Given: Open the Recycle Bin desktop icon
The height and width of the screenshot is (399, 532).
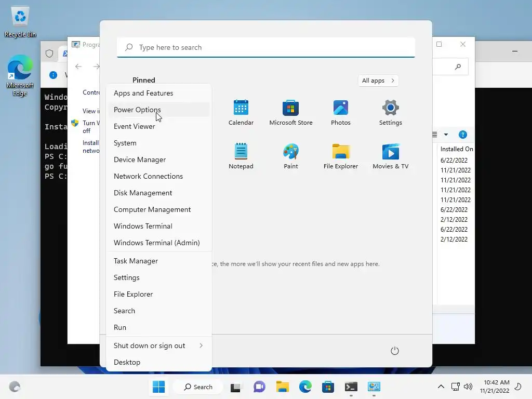Looking at the screenshot, I should [x=20, y=22].
